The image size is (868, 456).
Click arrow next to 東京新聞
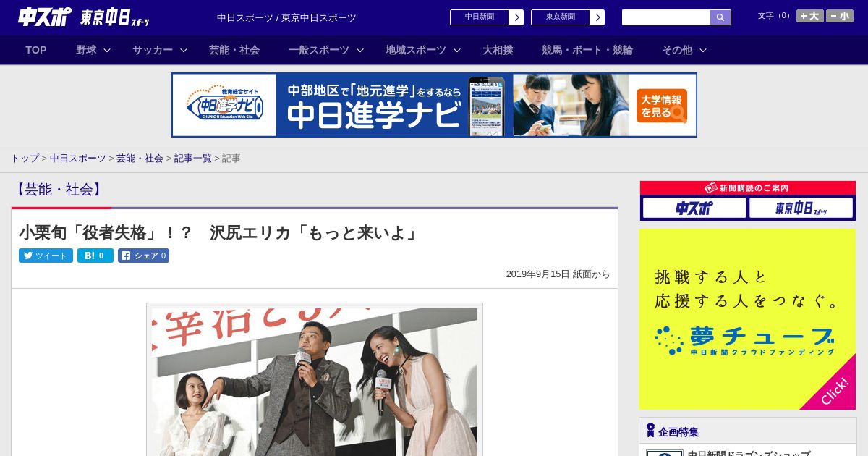[x=597, y=17]
